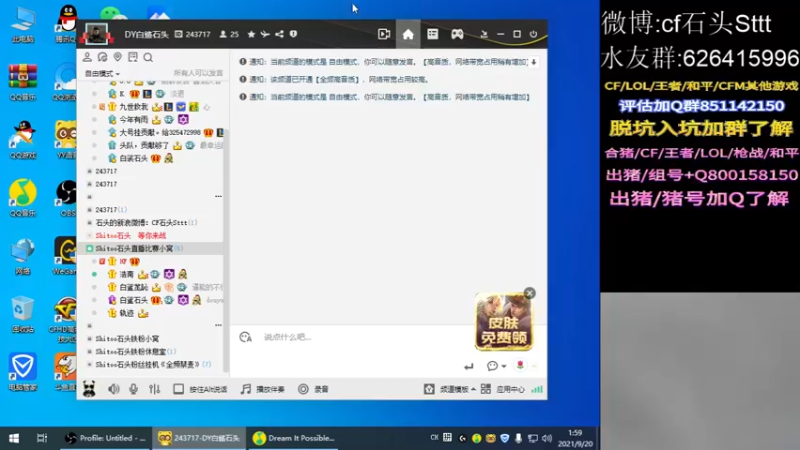Open the bulletin board note icon

pos(133,57)
